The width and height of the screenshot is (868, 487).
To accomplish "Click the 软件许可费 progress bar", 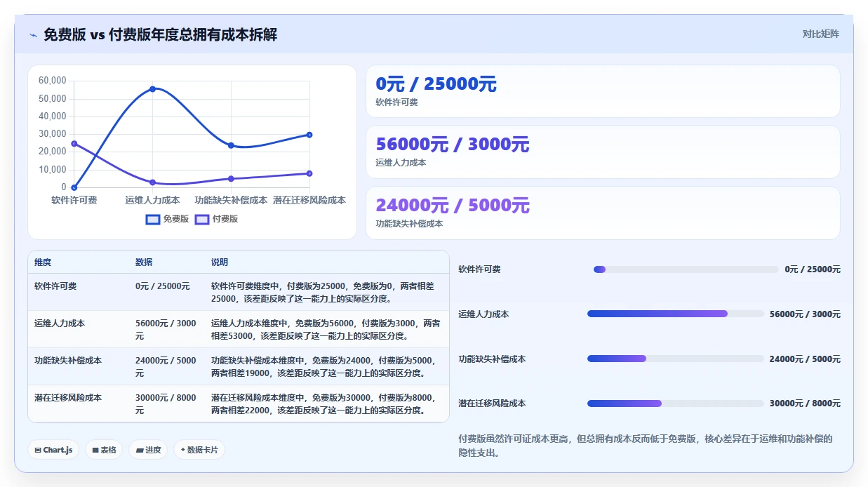I will [x=686, y=269].
